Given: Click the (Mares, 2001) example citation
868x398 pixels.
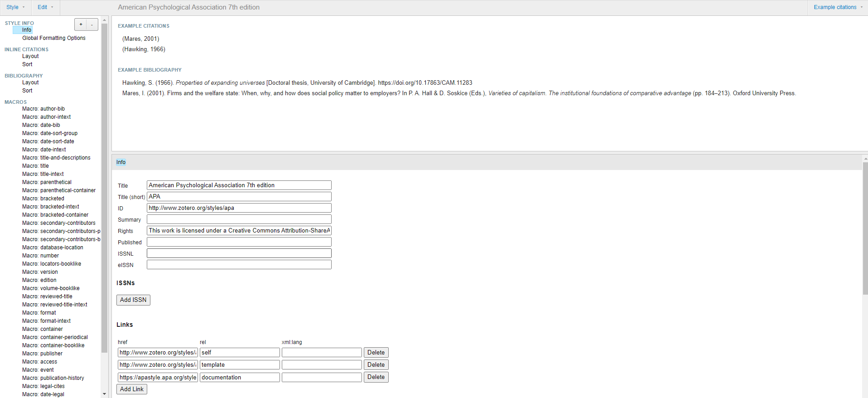Looking at the screenshot, I should pyautogui.click(x=141, y=39).
